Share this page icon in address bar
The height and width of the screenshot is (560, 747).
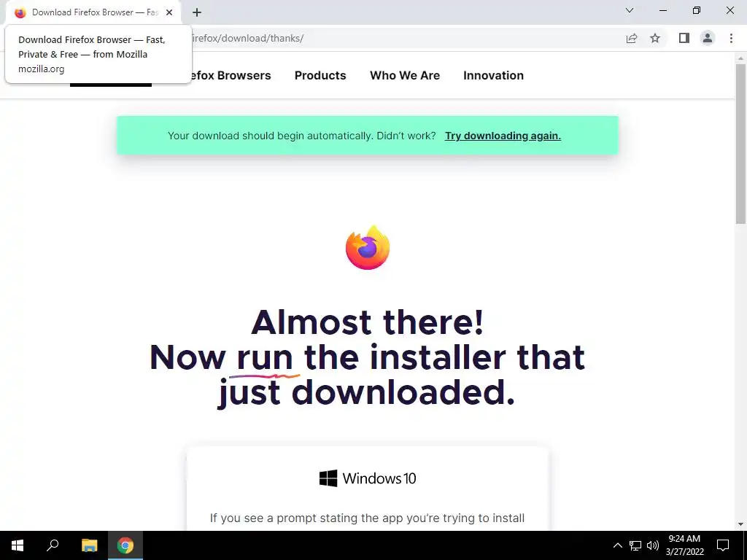click(x=632, y=38)
